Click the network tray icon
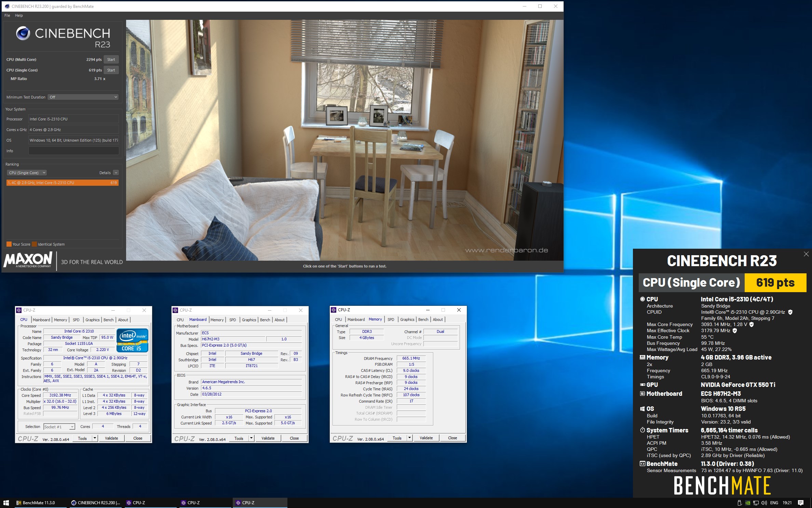 coord(756,503)
